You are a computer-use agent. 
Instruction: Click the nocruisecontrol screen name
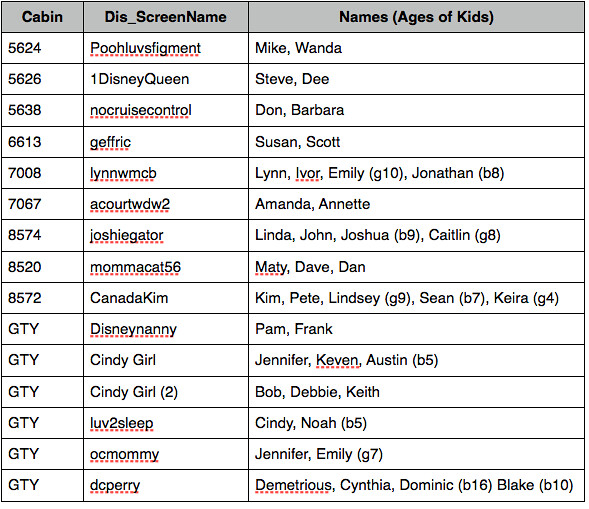click(141, 110)
